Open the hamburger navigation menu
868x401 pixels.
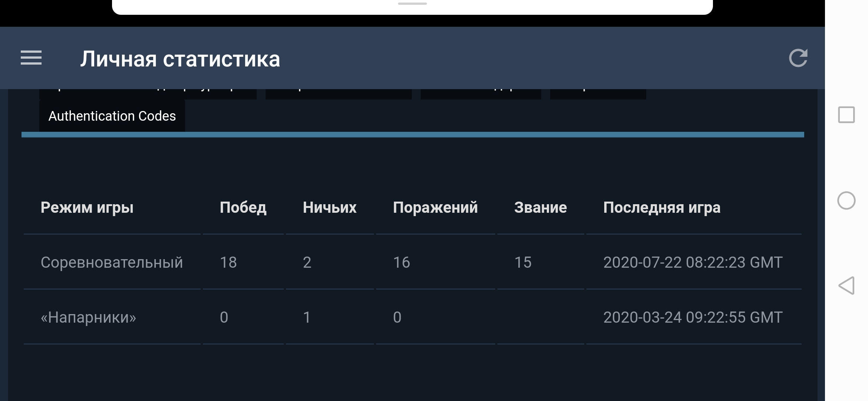pyautogui.click(x=31, y=58)
